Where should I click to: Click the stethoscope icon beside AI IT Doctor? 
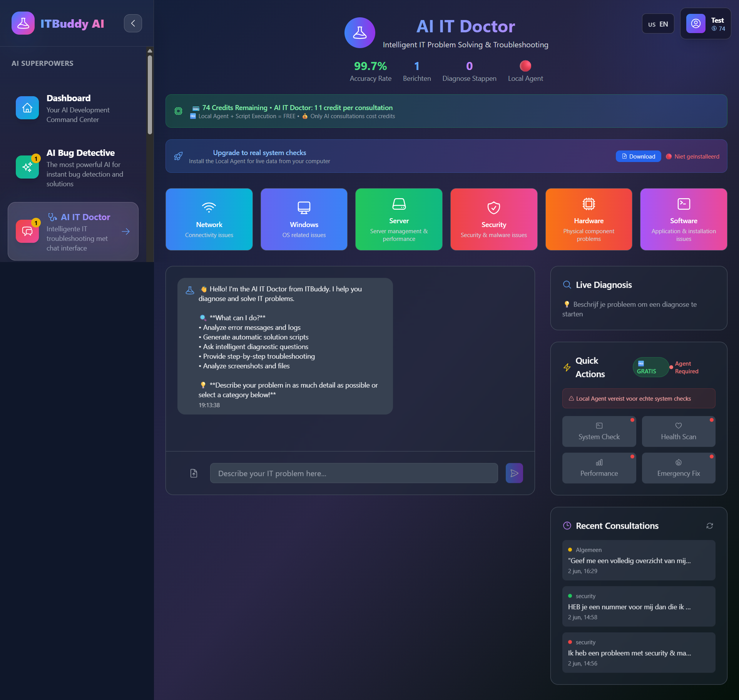pos(53,217)
